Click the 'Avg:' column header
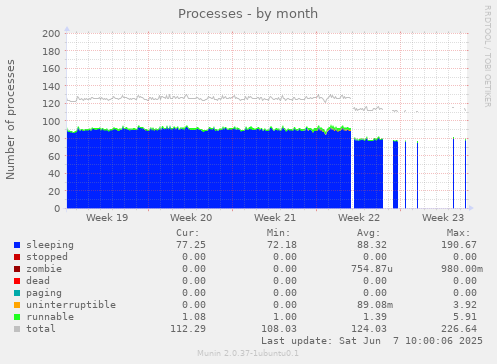Image resolution: width=497 pixels, height=364 pixels. coord(369,233)
